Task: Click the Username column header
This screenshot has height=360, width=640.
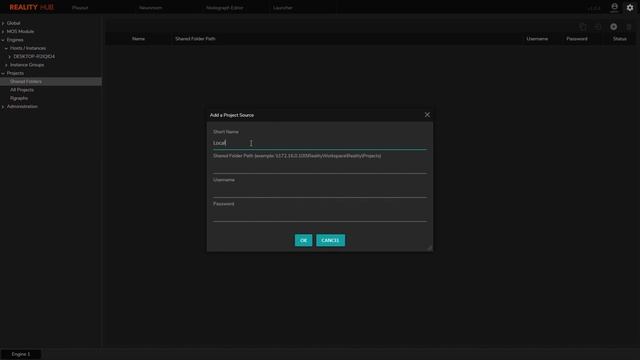Action: pyautogui.click(x=537, y=39)
